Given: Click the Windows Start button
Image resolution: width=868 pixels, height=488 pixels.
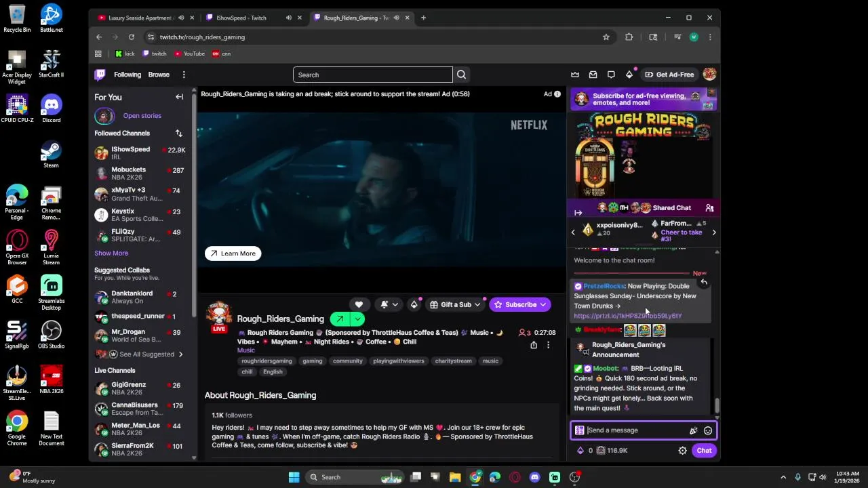Looking at the screenshot, I should pyautogui.click(x=294, y=477).
